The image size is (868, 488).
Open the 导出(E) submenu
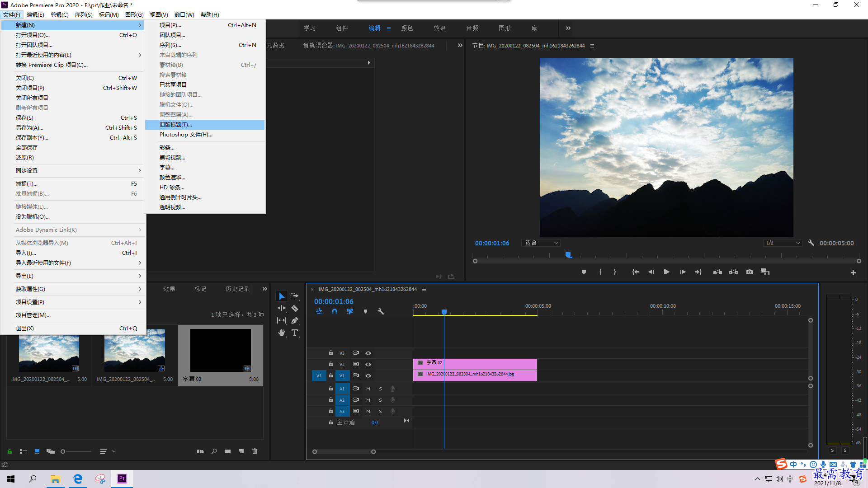(73, 276)
